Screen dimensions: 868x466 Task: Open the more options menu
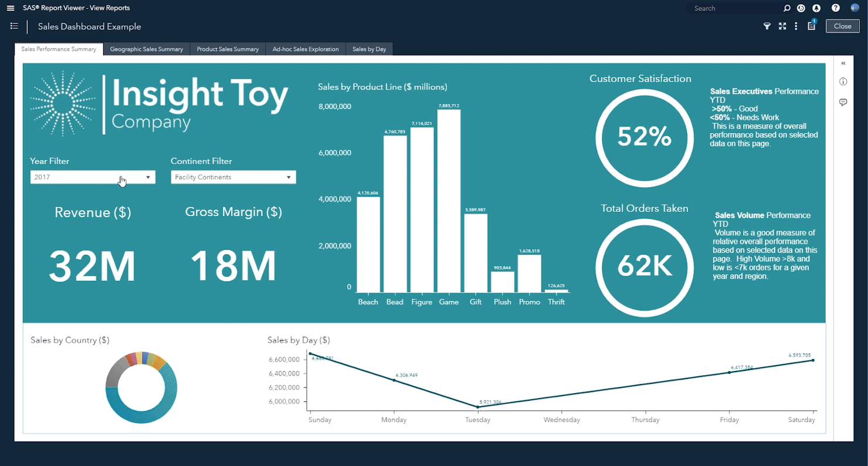(x=796, y=26)
